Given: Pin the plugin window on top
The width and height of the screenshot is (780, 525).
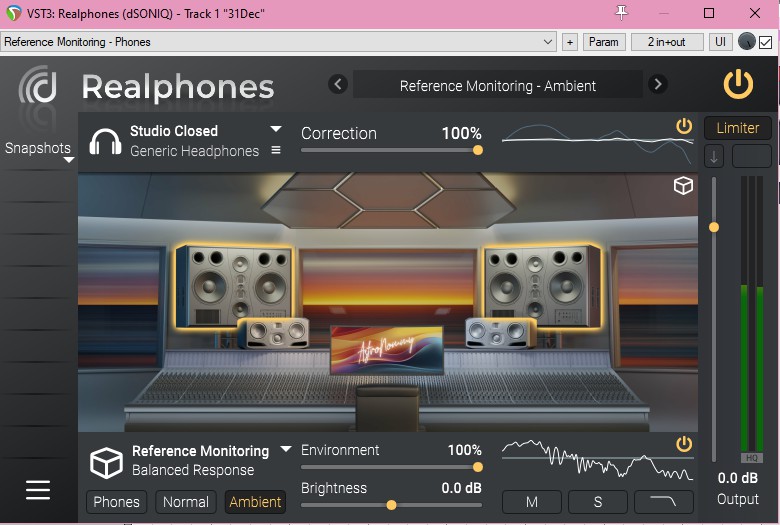Looking at the screenshot, I should tap(621, 13).
